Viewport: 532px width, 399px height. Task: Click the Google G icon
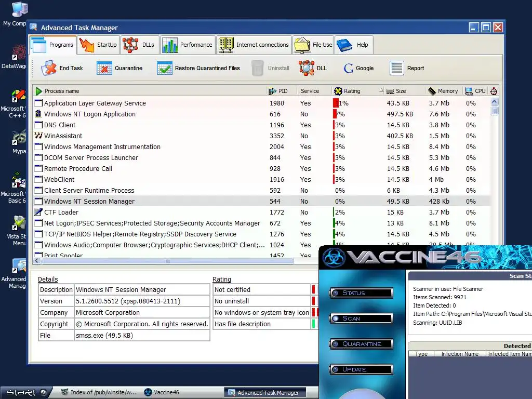349,68
